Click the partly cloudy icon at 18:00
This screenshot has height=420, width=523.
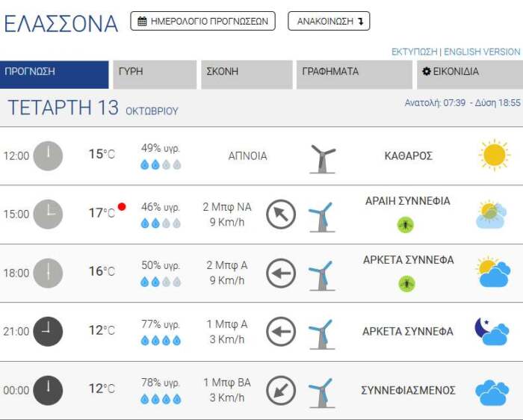tap(492, 273)
